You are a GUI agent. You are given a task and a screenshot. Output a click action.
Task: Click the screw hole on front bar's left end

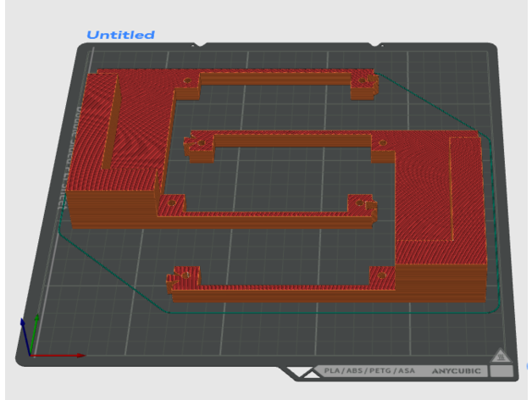pos(179,275)
